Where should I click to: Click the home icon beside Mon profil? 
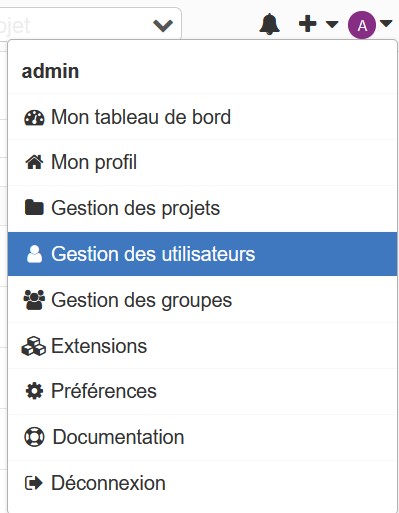[34, 162]
